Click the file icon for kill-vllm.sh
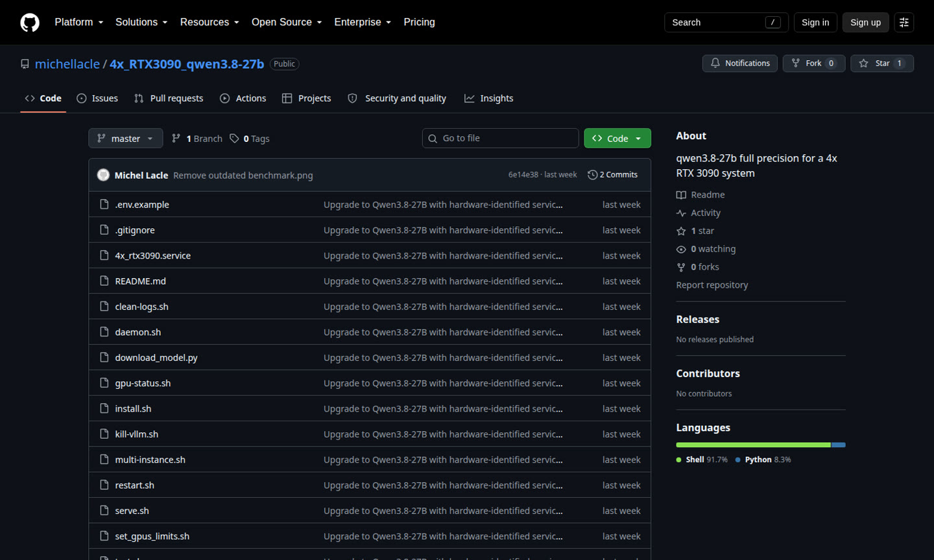This screenshot has height=560, width=934. tap(104, 434)
